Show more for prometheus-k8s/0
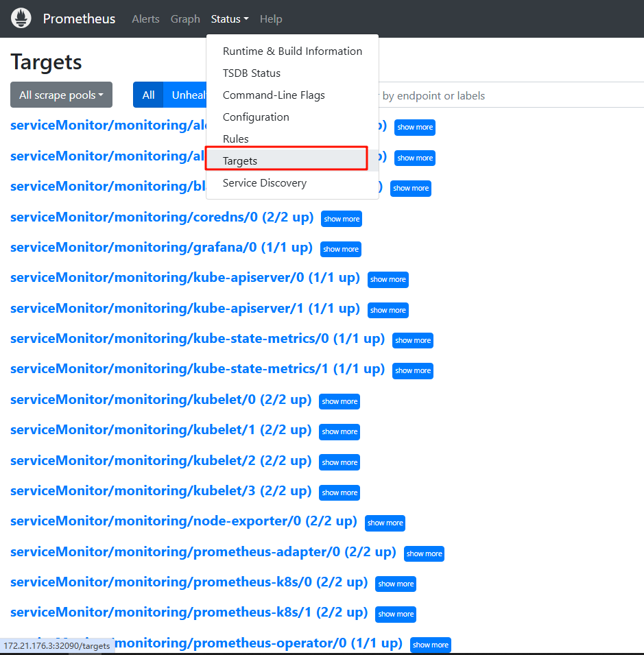Viewport: 644px width, 655px height. coord(396,584)
